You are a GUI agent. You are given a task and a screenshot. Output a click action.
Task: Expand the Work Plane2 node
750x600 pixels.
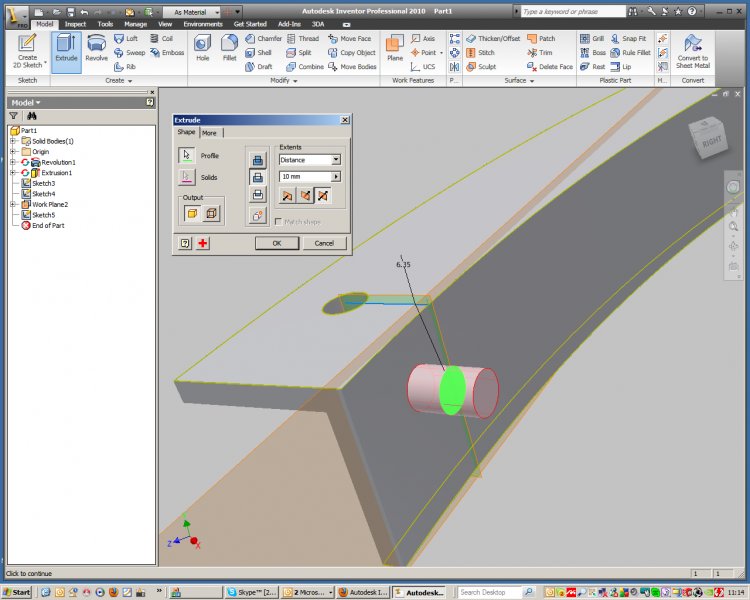(13, 204)
